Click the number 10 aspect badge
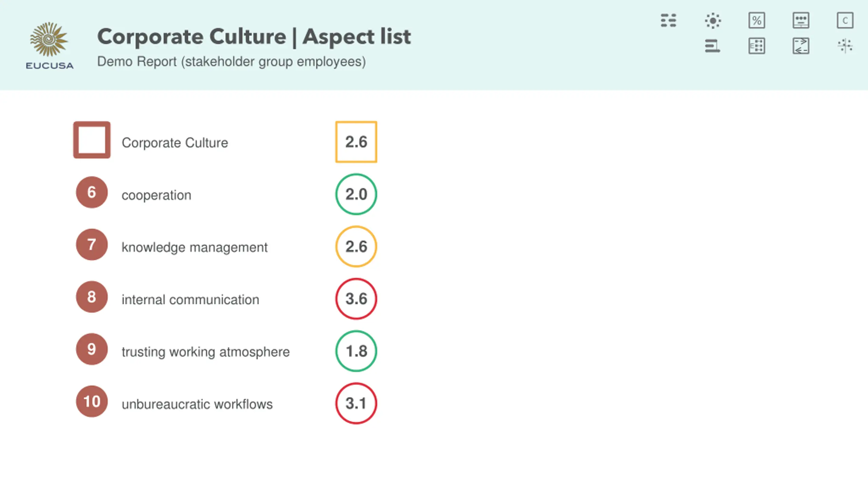The width and height of the screenshot is (868, 488). coord(92,402)
